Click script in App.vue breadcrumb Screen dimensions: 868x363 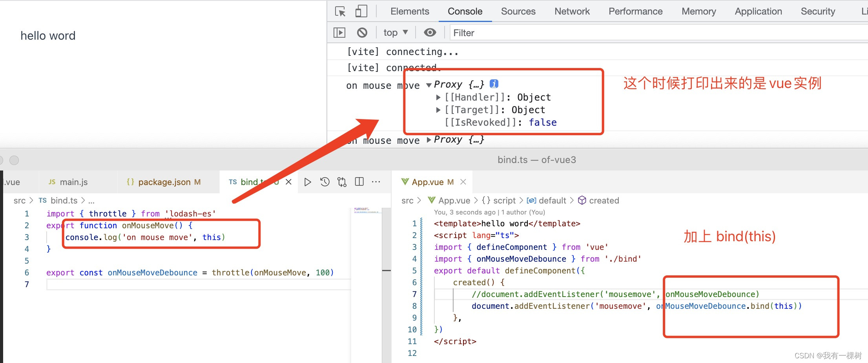tap(504, 201)
